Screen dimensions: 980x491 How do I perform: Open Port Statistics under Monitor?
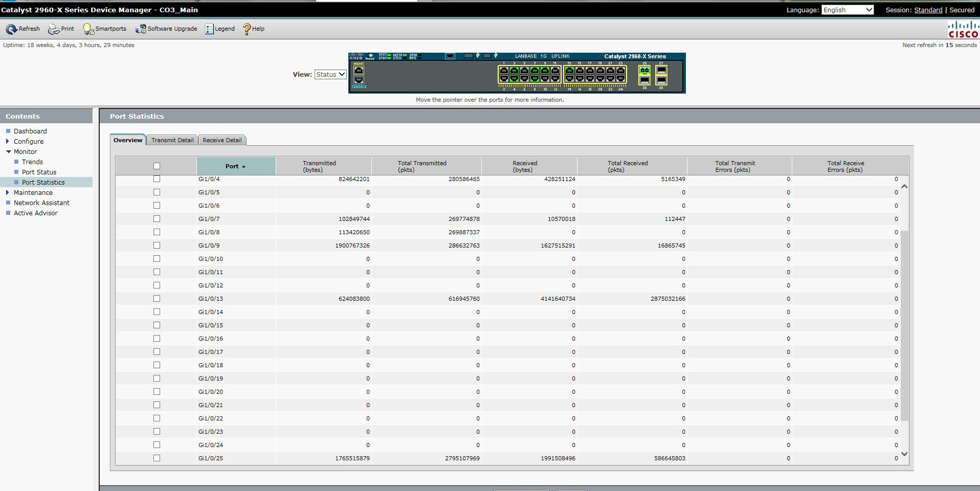[43, 182]
